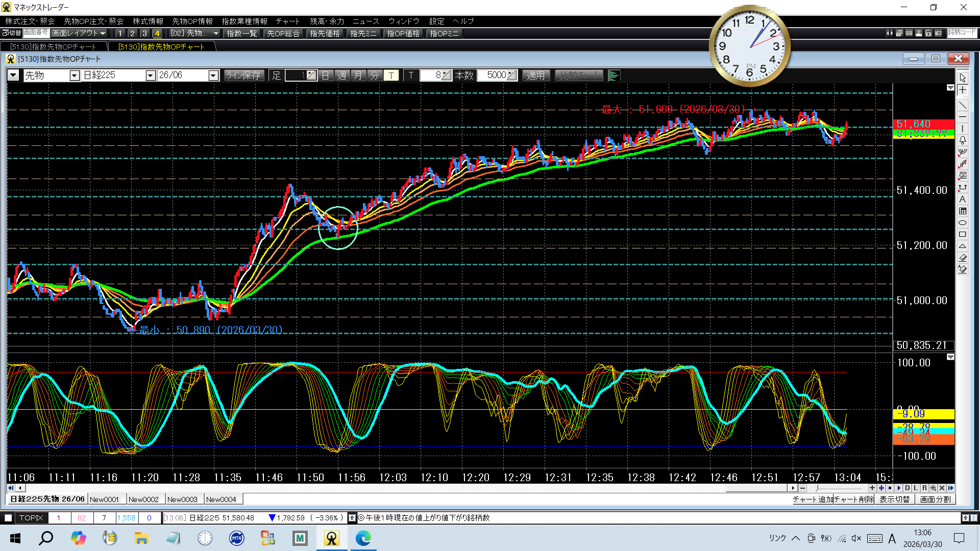The height and width of the screenshot is (551, 980).
Task: Select the alarm bell tool
Action: click(962, 140)
